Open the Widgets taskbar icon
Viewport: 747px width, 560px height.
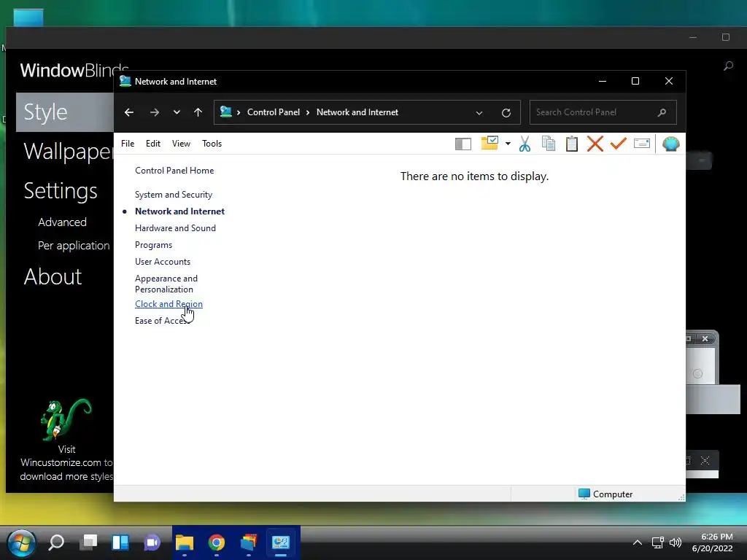[x=120, y=542]
